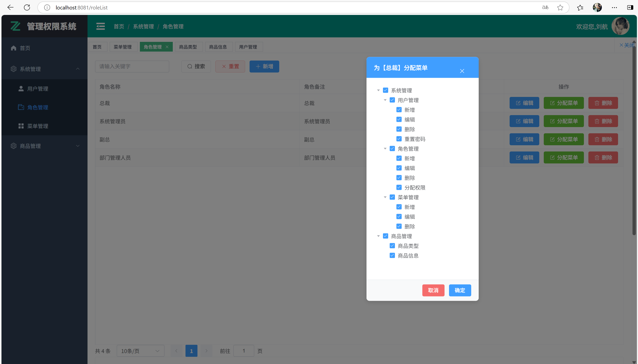The width and height of the screenshot is (638, 364).
Task: Click the 首页 home icon in sidebar
Action: tap(13, 48)
